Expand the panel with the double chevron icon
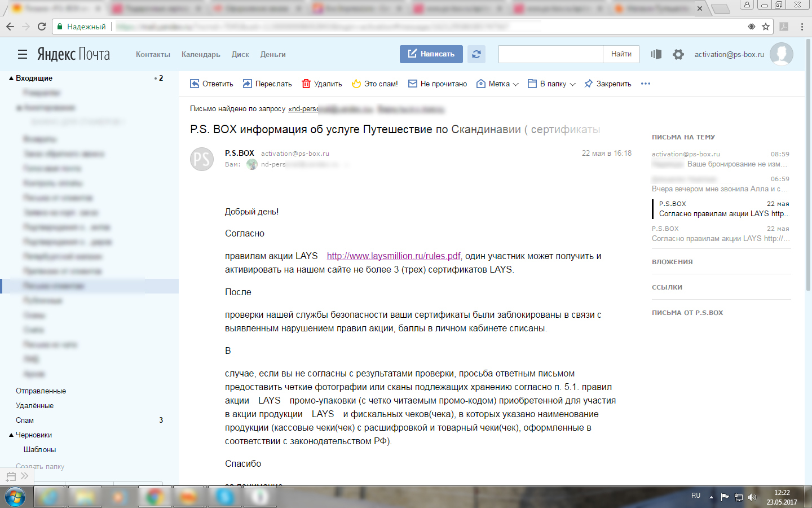Image resolution: width=812 pixels, height=508 pixels. 25,476
